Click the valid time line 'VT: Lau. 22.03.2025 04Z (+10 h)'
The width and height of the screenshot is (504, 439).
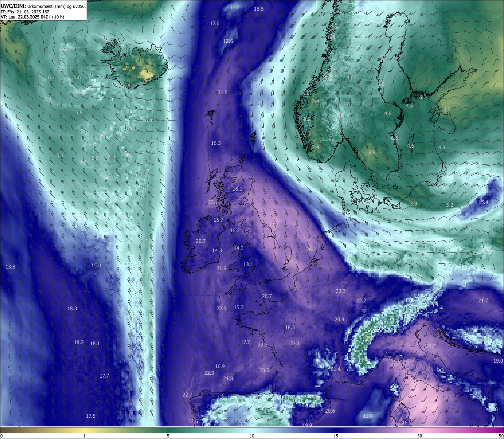pos(32,17)
